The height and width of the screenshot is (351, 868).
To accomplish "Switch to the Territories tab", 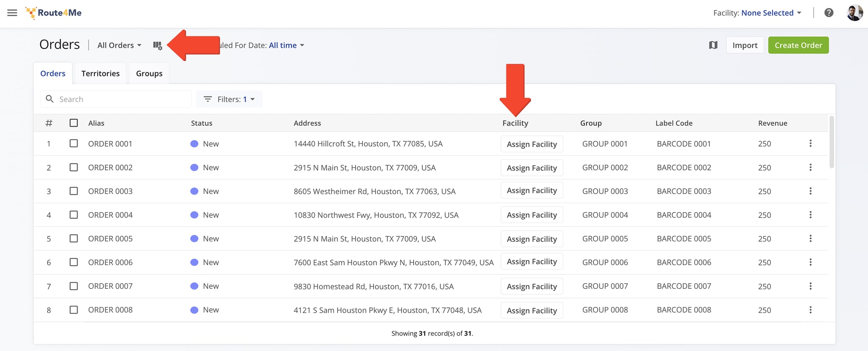I will [x=100, y=73].
